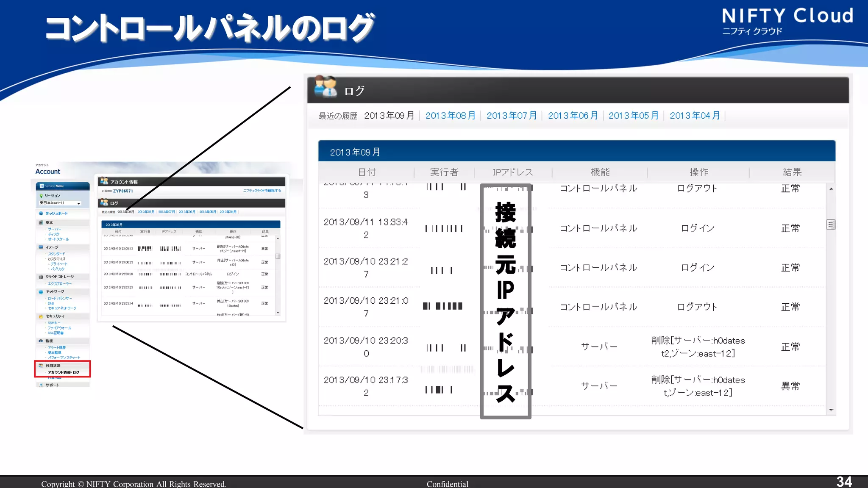Viewport: 868px width, 488px height.
Task: Click the 実行者 column header in enlarged table
Action: click(444, 172)
